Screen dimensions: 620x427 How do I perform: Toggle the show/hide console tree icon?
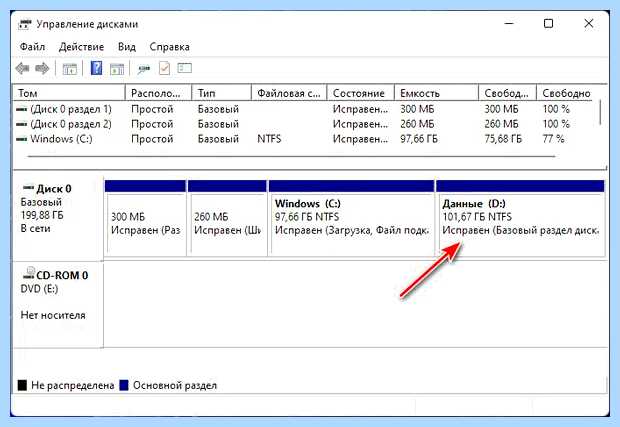point(70,69)
